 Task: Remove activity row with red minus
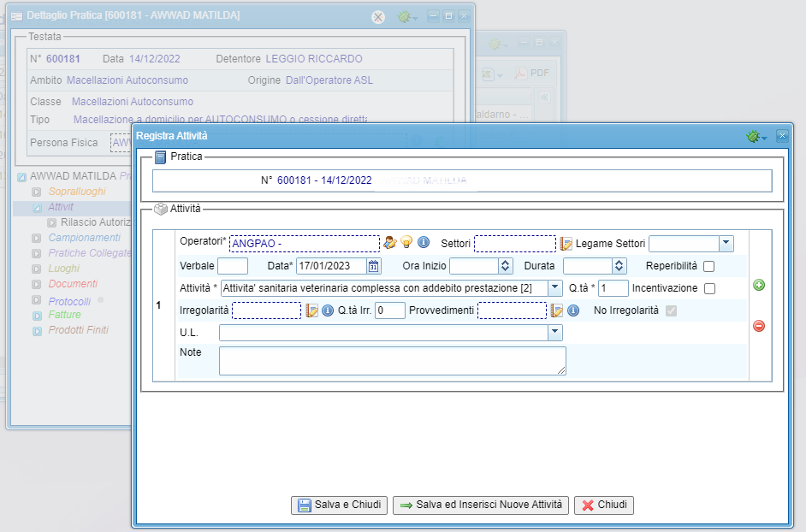point(759,326)
